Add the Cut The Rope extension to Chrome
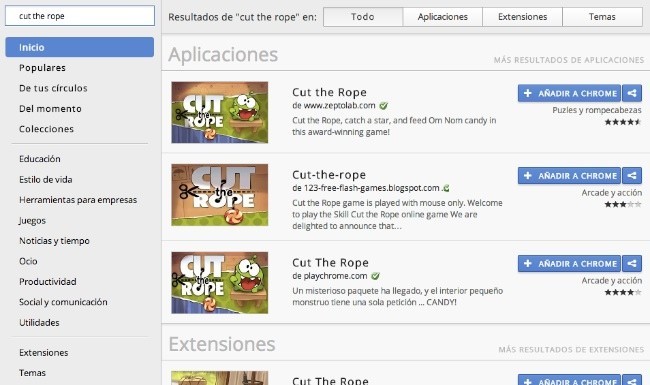The width and height of the screenshot is (650, 385). (x=569, y=380)
